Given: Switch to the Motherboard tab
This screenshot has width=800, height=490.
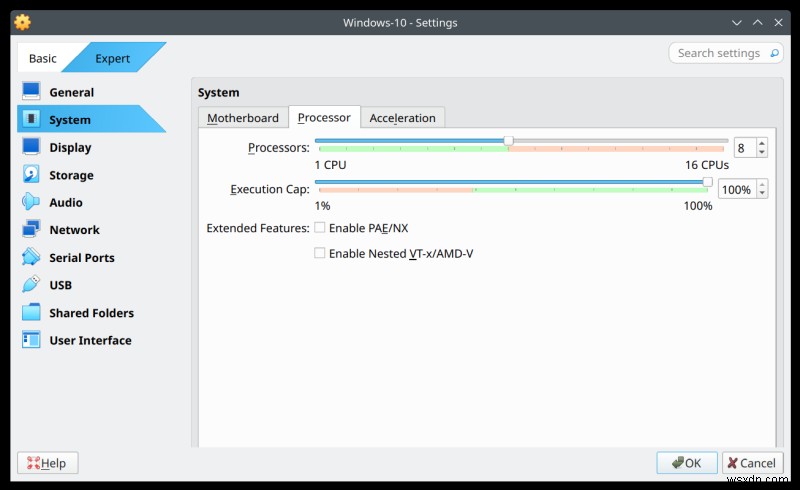Looking at the screenshot, I should (243, 118).
